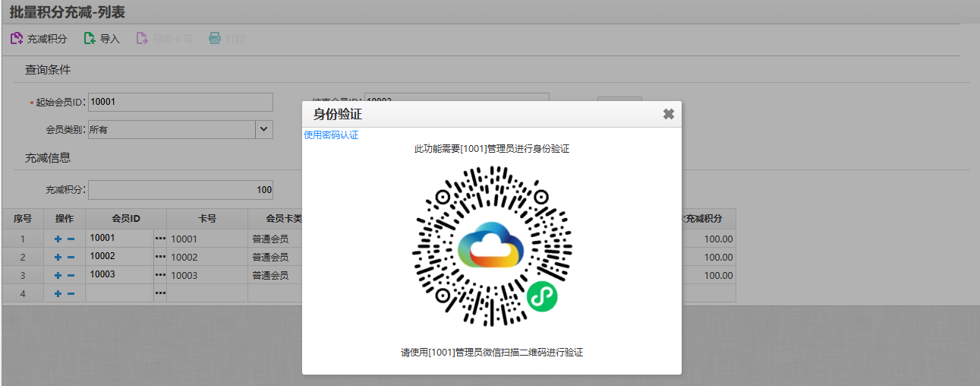Click the 会员ID cell 10001 in row 1
Image resolution: width=980 pixels, height=386 pixels.
(120, 238)
